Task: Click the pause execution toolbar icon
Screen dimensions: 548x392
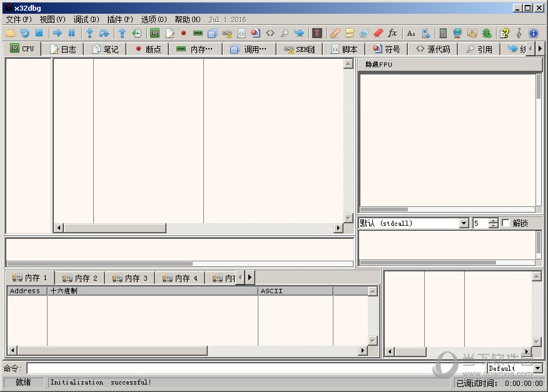Action: click(72, 33)
